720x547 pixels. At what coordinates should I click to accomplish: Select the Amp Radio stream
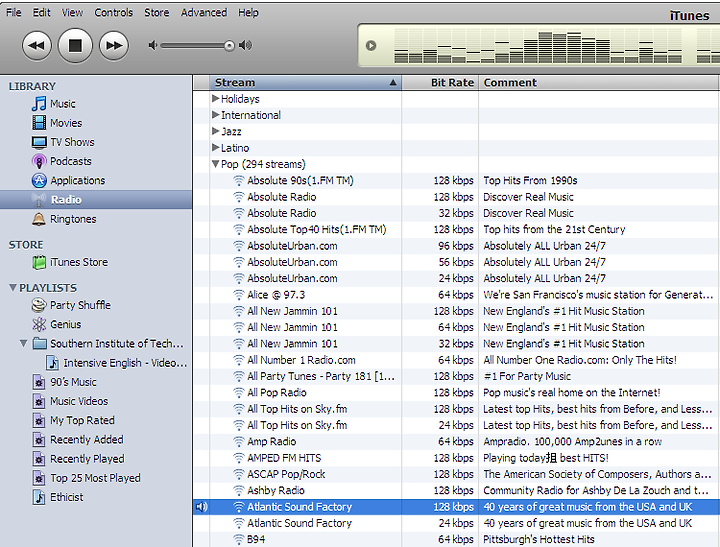click(456, 441)
